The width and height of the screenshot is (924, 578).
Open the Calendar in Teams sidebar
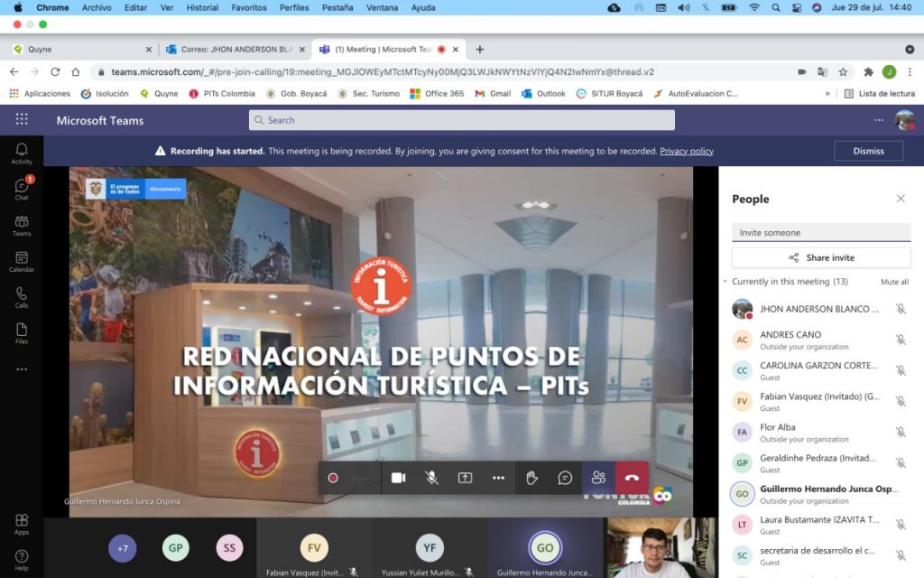(x=22, y=261)
